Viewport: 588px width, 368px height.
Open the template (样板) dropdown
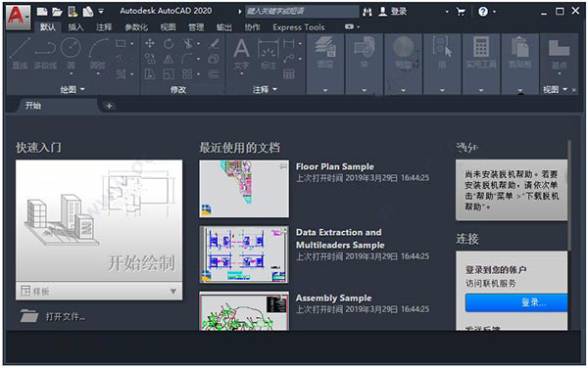(x=99, y=291)
